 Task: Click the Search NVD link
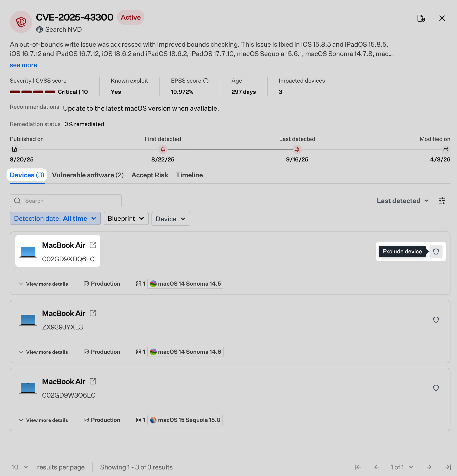pyautogui.click(x=59, y=29)
